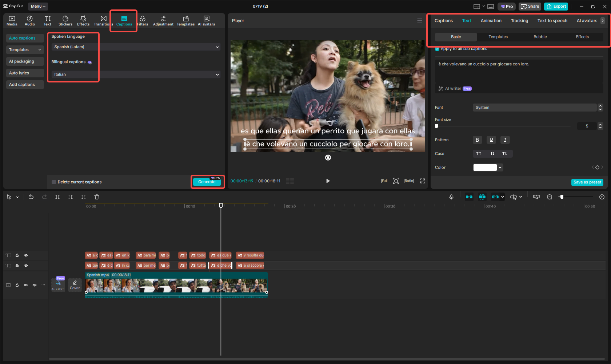Delete selected clip with trash icon
This screenshot has width=611, height=364.
tap(97, 197)
